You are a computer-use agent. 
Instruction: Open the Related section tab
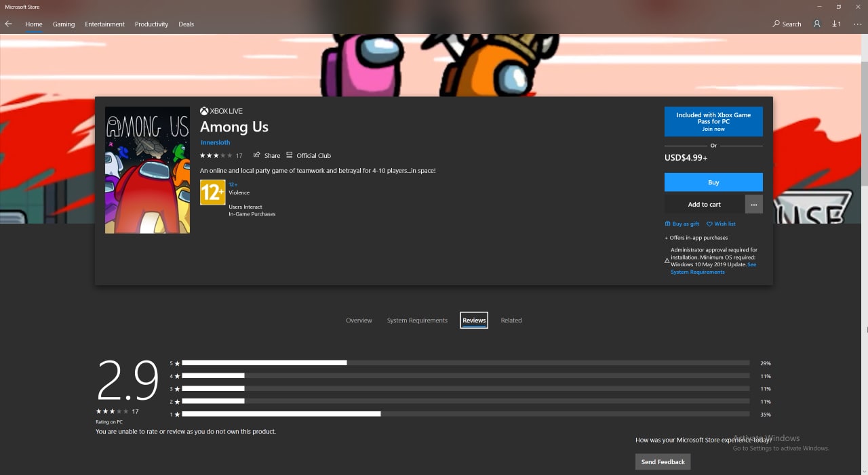click(x=511, y=321)
